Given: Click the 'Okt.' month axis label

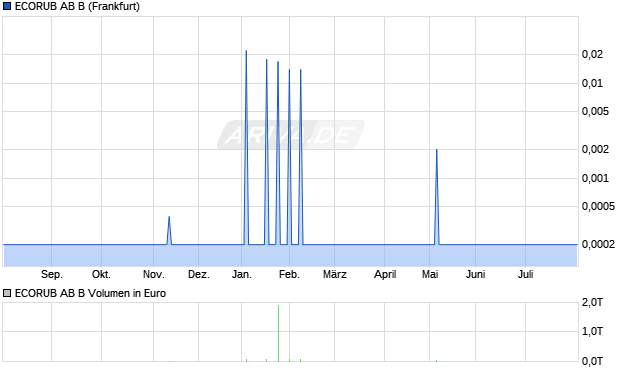Looking at the screenshot, I should [x=101, y=274].
